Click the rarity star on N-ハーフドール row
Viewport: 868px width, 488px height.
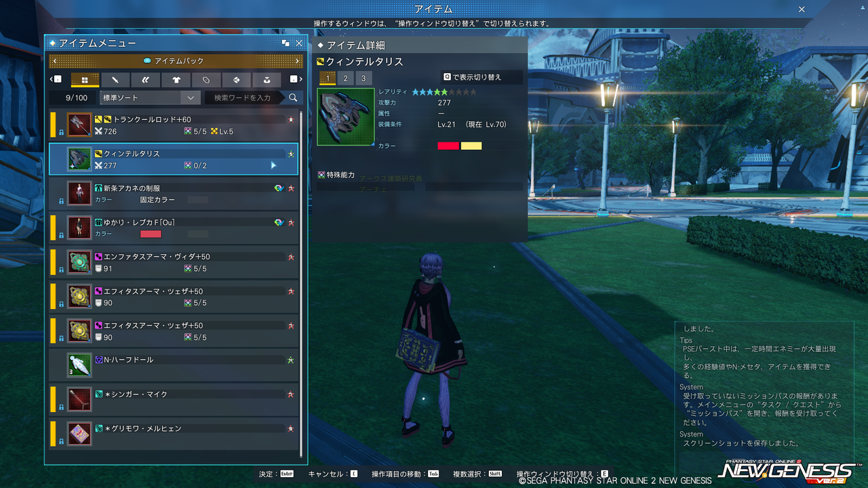click(x=290, y=360)
